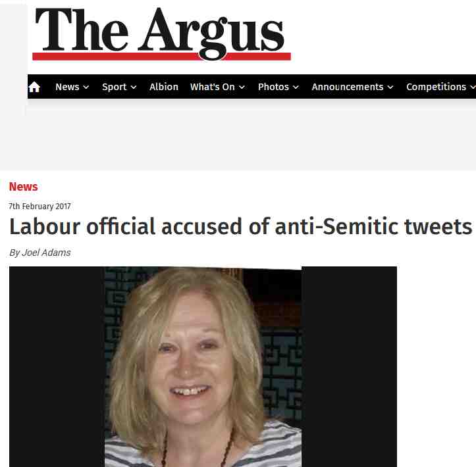Select the Photos menu item

point(273,87)
